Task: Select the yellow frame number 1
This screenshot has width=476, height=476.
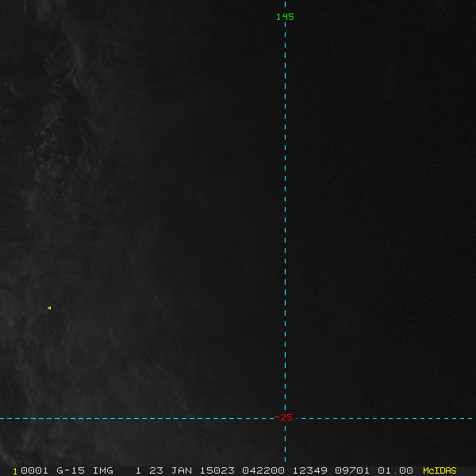Action: coord(15,471)
